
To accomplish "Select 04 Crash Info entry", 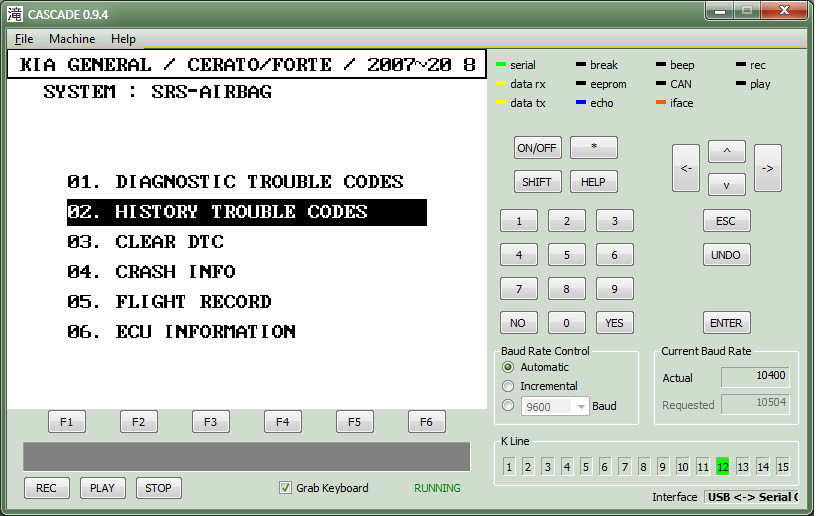I will [151, 272].
